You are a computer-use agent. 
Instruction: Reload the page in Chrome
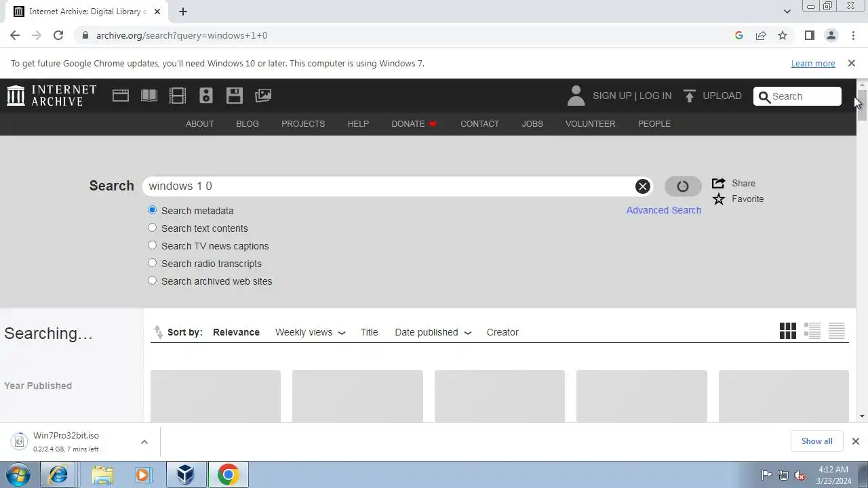[x=58, y=35]
